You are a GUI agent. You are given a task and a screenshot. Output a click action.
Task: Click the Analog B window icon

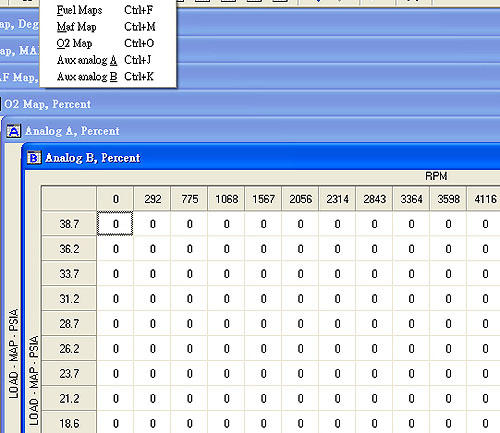point(34,158)
